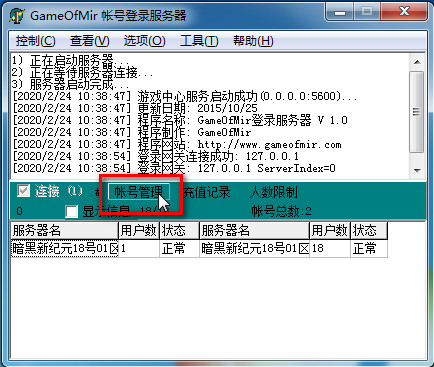Open 人数限制 user limit setting

[x=274, y=192]
